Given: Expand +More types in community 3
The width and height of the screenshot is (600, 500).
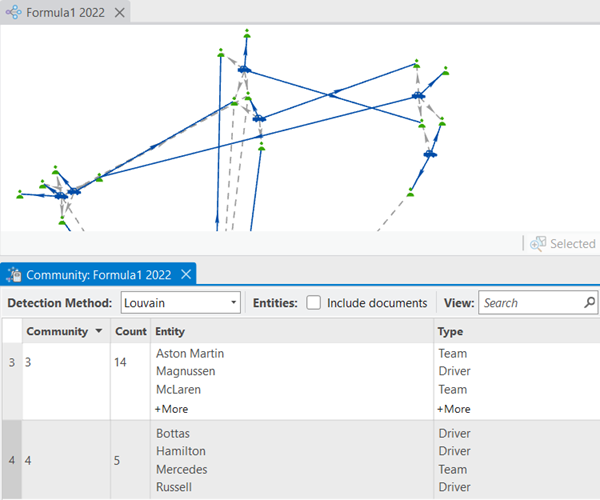Looking at the screenshot, I should point(453,409).
